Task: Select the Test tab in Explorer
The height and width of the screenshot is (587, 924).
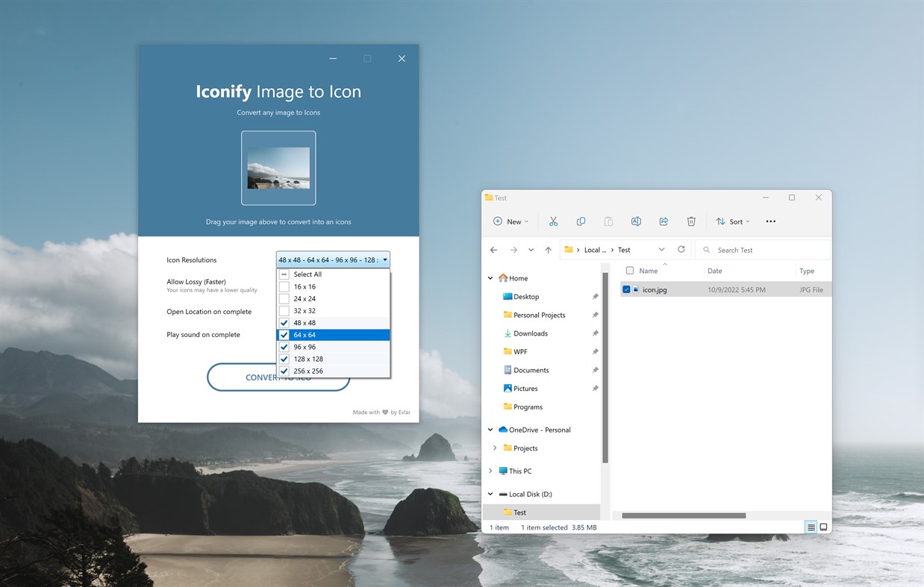Action: [496, 197]
